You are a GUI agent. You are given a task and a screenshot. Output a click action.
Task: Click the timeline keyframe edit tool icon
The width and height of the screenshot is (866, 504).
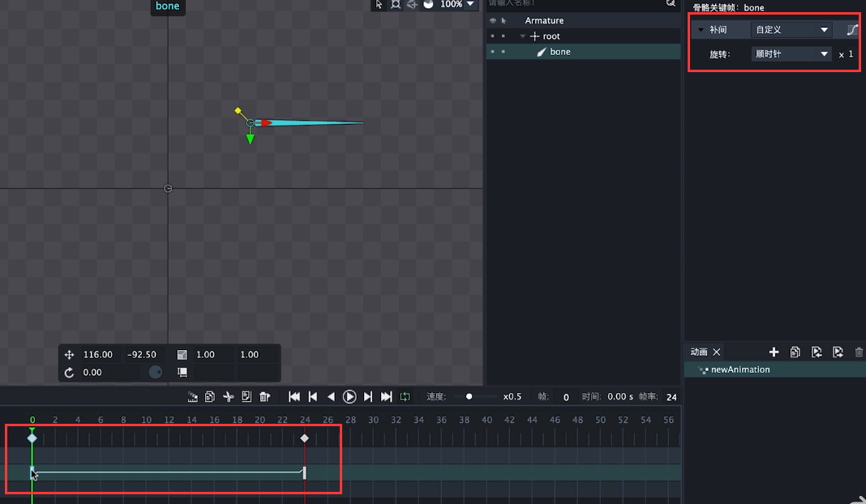tap(192, 396)
